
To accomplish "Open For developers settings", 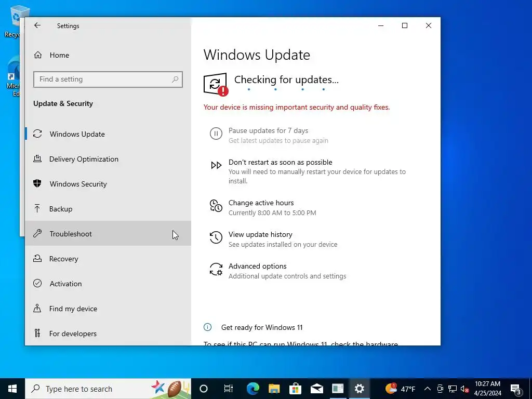I will 108,333.
